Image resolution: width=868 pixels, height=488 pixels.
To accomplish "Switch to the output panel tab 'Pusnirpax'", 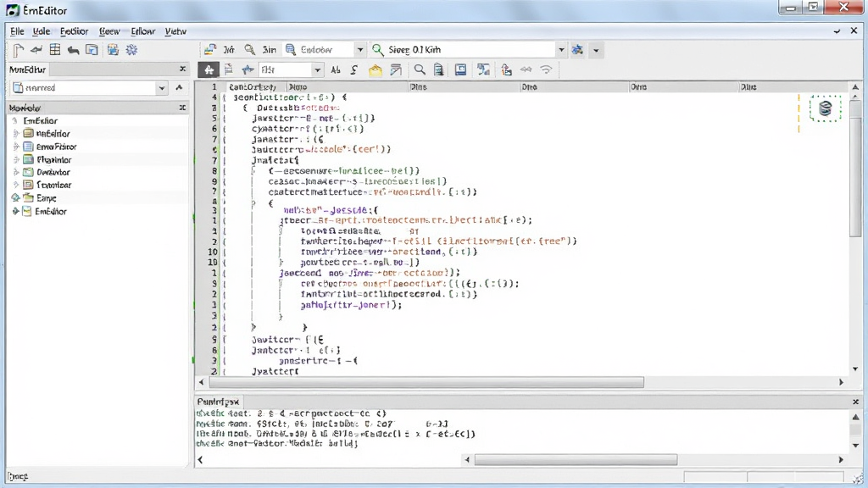I will (218, 402).
